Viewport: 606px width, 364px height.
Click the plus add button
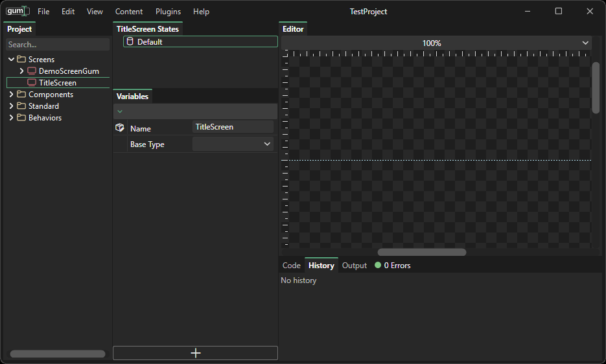(195, 353)
